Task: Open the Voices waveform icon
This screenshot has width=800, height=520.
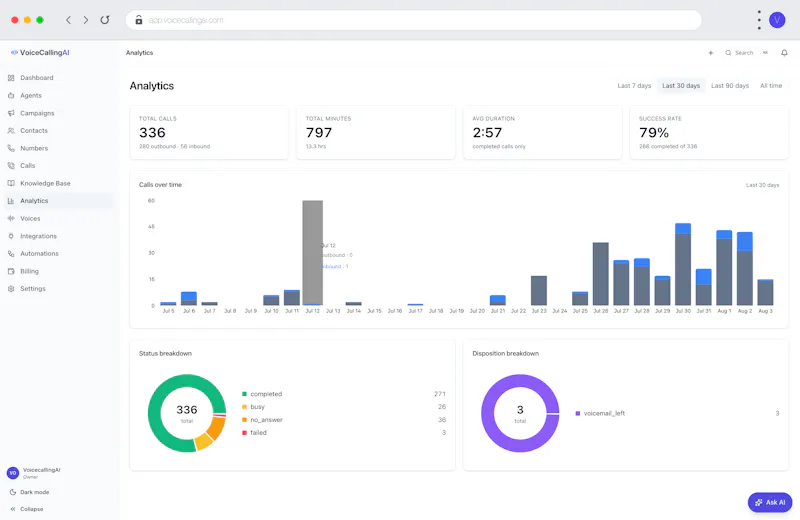Action: point(11,218)
